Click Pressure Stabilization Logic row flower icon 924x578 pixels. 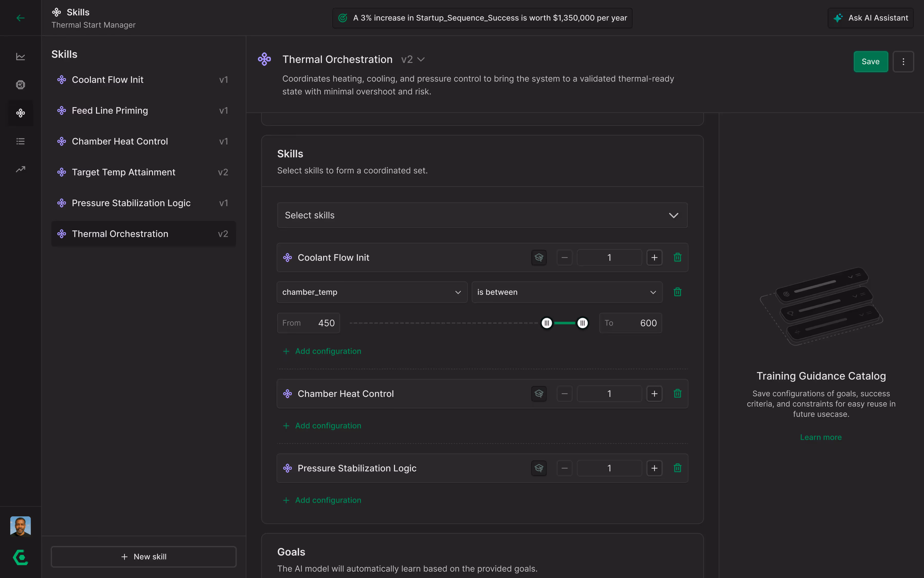pyautogui.click(x=287, y=468)
